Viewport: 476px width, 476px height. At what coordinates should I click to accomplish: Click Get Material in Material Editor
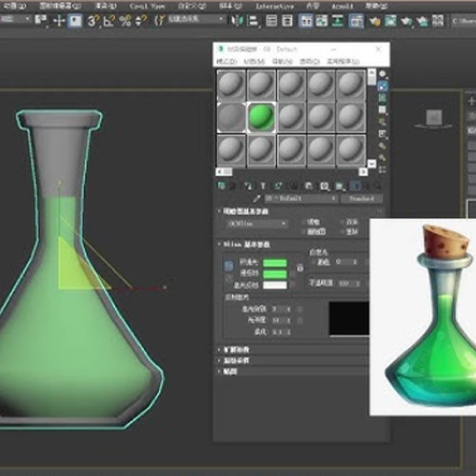[221, 186]
